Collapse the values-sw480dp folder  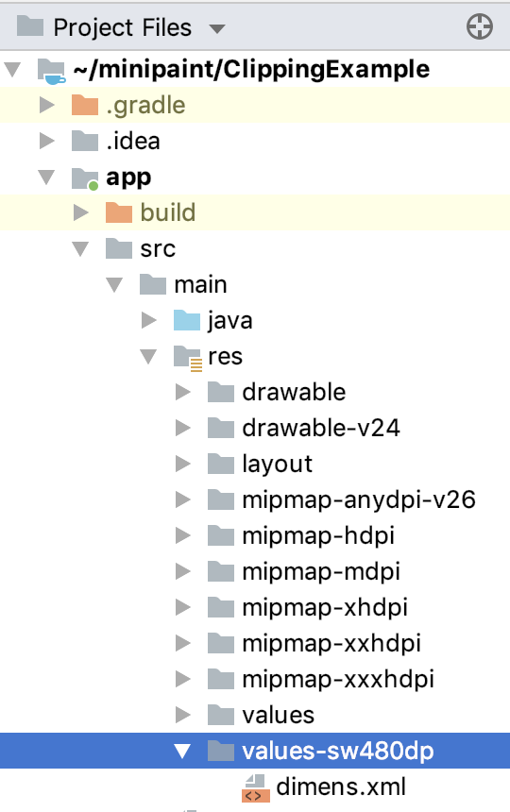pyautogui.click(x=182, y=751)
